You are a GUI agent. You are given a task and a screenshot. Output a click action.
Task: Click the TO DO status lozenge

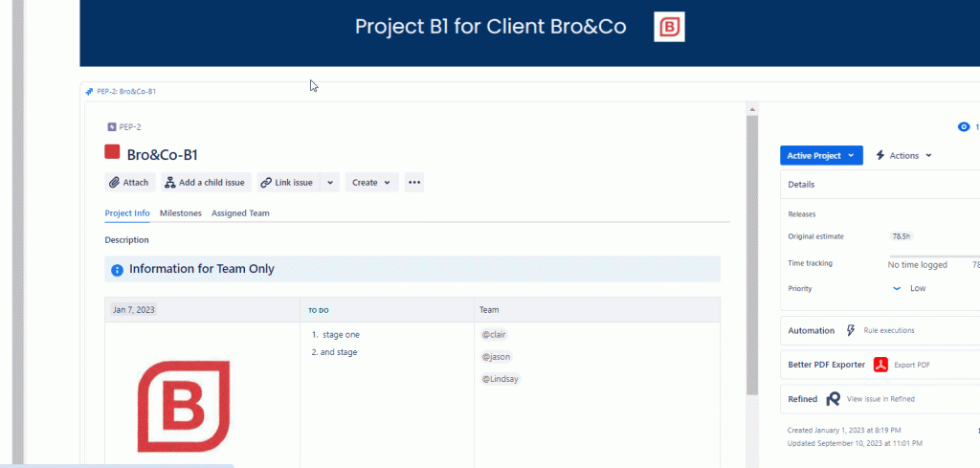point(319,310)
